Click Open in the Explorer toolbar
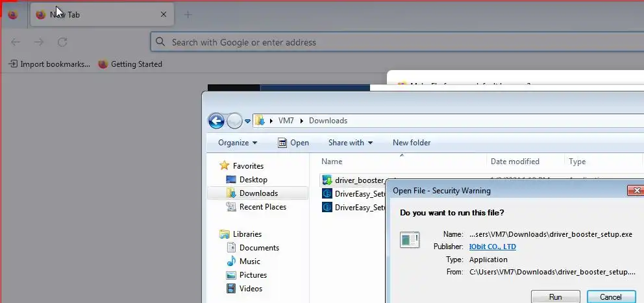 (293, 143)
